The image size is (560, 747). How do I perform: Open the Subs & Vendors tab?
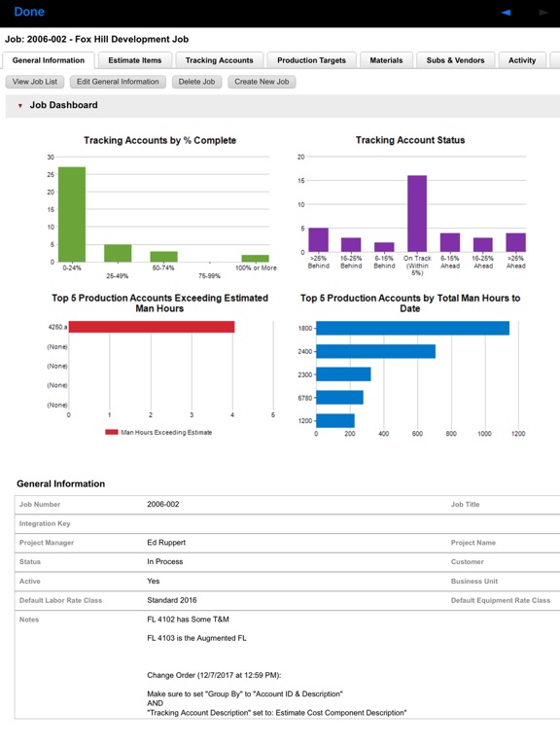pos(455,60)
